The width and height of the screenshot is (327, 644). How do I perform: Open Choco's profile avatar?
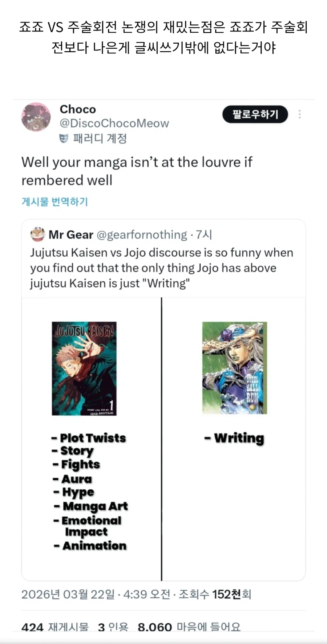(x=36, y=117)
